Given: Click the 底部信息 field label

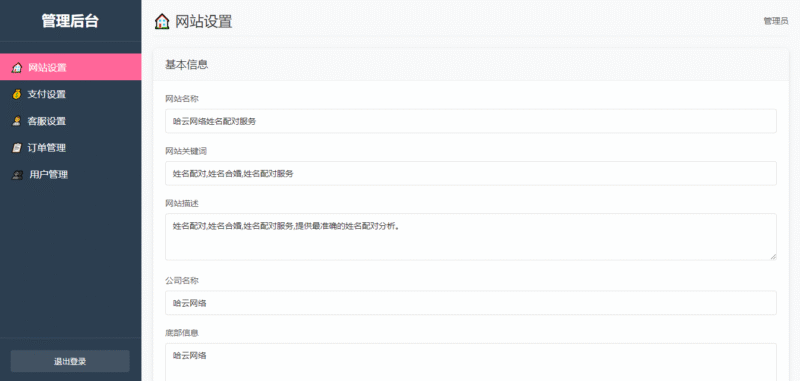Looking at the screenshot, I should pyautogui.click(x=182, y=333).
